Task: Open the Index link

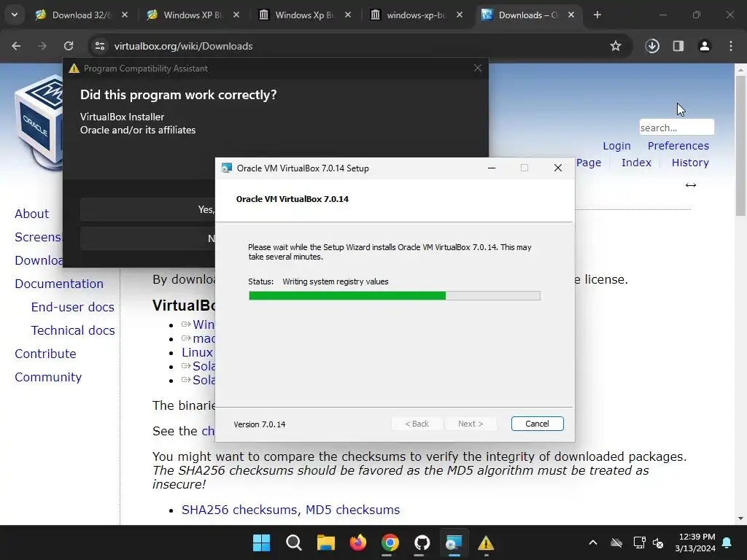Action: pos(636,163)
